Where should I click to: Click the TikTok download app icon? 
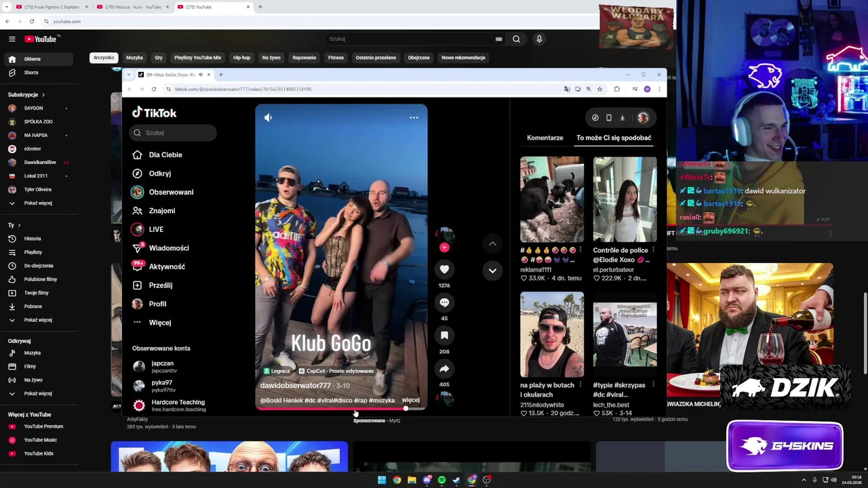click(623, 118)
